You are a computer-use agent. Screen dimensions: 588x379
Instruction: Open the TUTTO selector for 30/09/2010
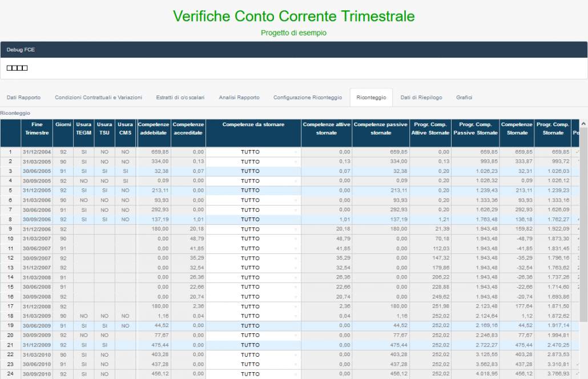[253, 374]
